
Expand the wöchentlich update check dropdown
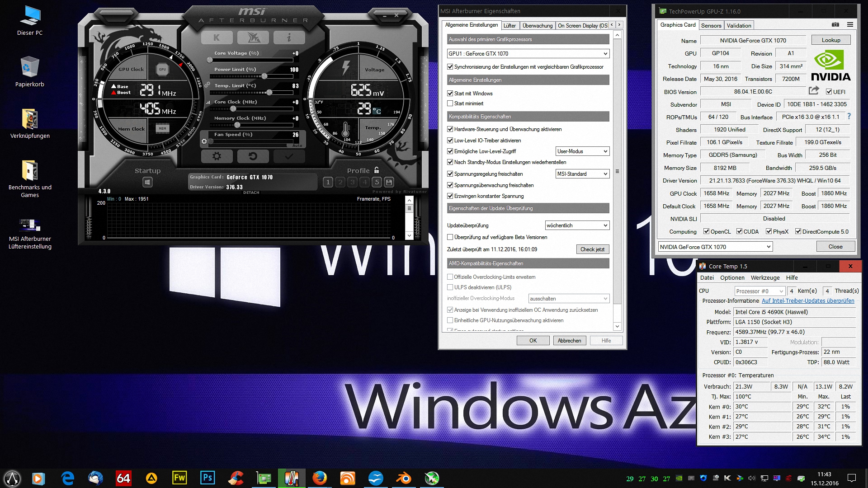click(577, 225)
